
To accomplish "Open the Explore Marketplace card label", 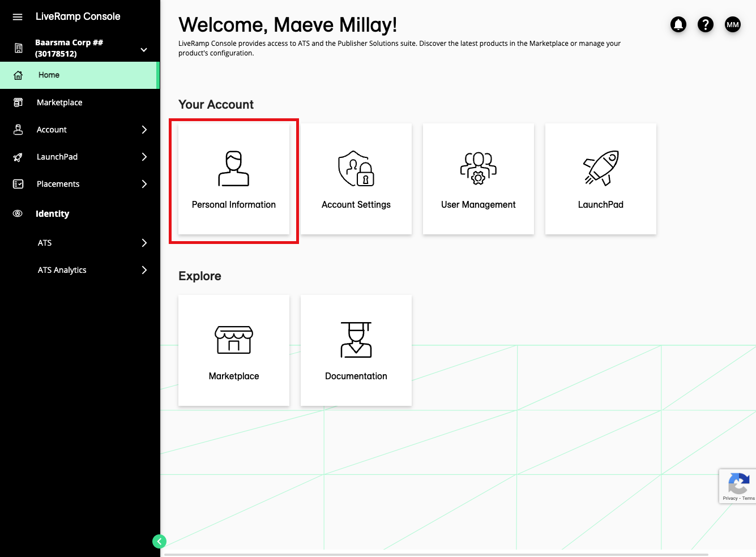I will click(234, 376).
